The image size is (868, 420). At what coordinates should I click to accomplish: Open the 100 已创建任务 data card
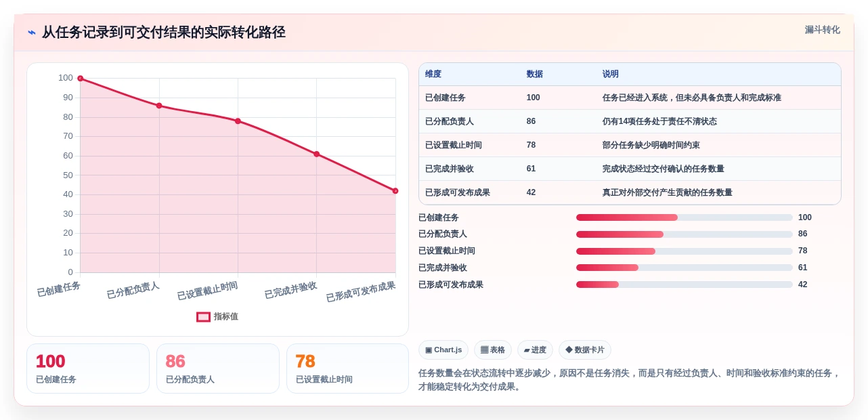(88, 369)
